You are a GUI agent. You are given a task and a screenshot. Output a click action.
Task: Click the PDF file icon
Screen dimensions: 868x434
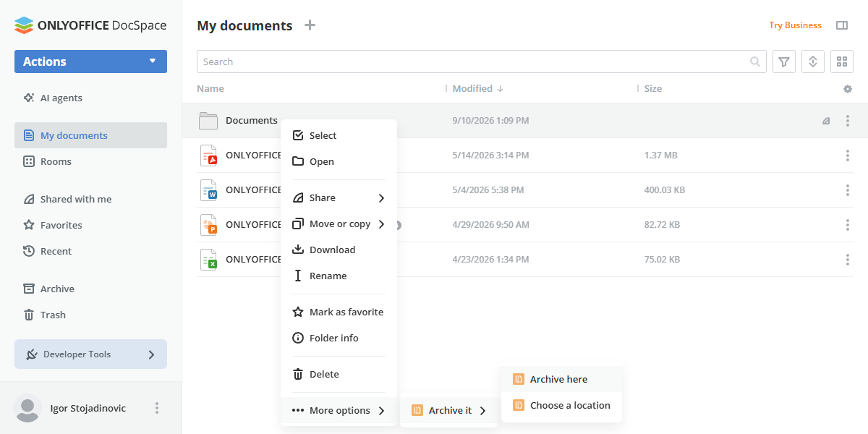[x=208, y=156]
